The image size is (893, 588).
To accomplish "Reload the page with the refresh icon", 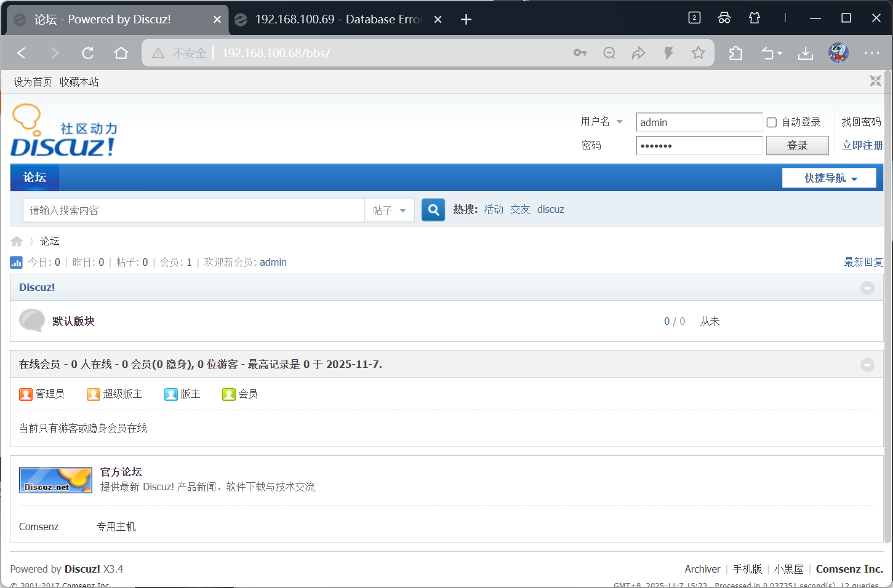I will click(88, 53).
